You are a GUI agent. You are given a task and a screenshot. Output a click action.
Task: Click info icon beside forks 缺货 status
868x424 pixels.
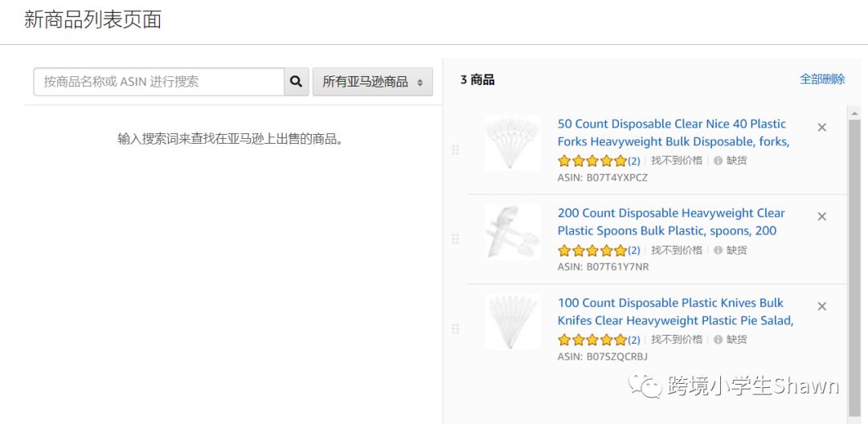718,161
